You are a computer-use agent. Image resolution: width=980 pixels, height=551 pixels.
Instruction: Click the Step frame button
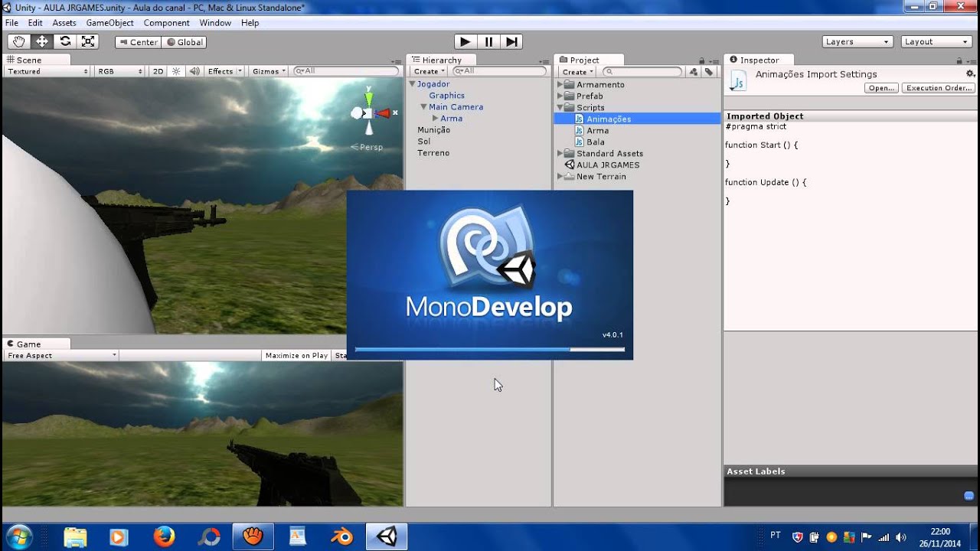point(512,41)
